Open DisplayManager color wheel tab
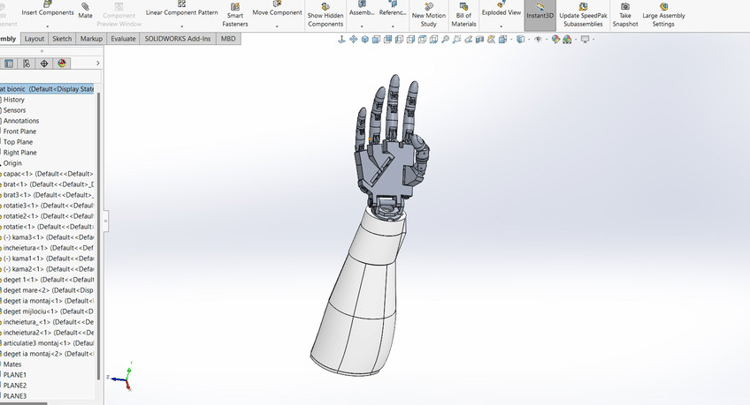The image size is (750, 405). tap(62, 63)
